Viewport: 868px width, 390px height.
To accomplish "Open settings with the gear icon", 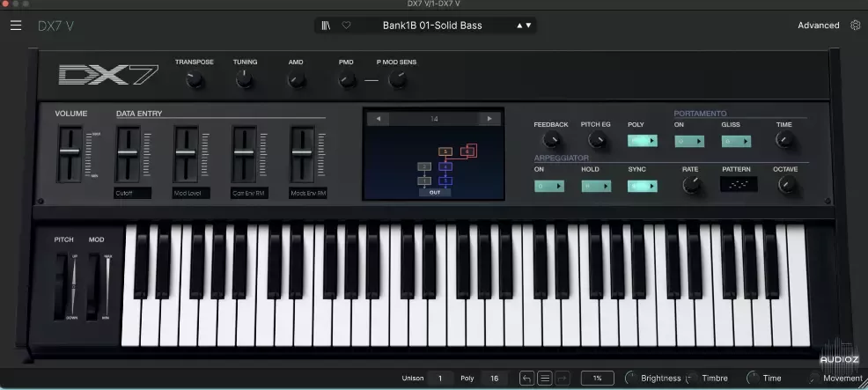I will pos(855,26).
